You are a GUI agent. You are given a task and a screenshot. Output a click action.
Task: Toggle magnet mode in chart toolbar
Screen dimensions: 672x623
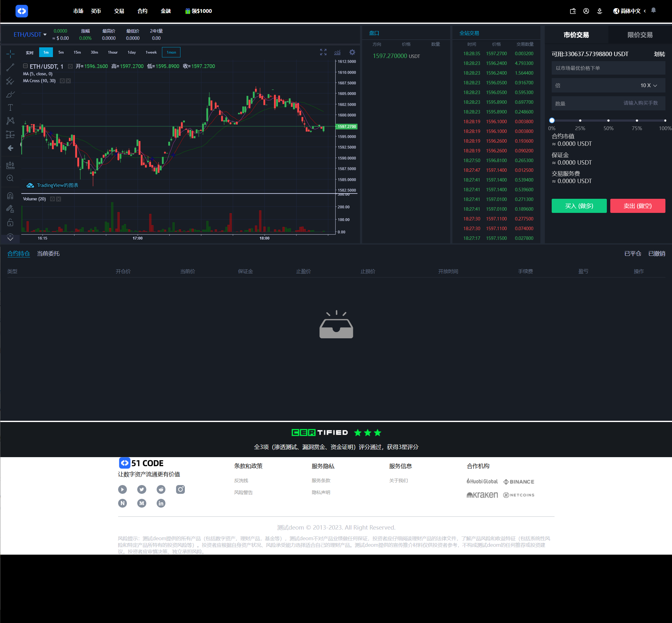click(x=10, y=196)
